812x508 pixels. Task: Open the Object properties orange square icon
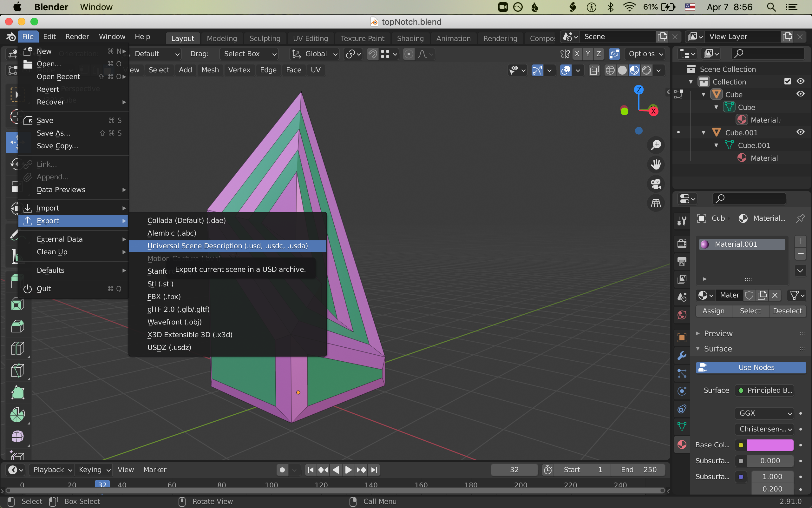682,338
